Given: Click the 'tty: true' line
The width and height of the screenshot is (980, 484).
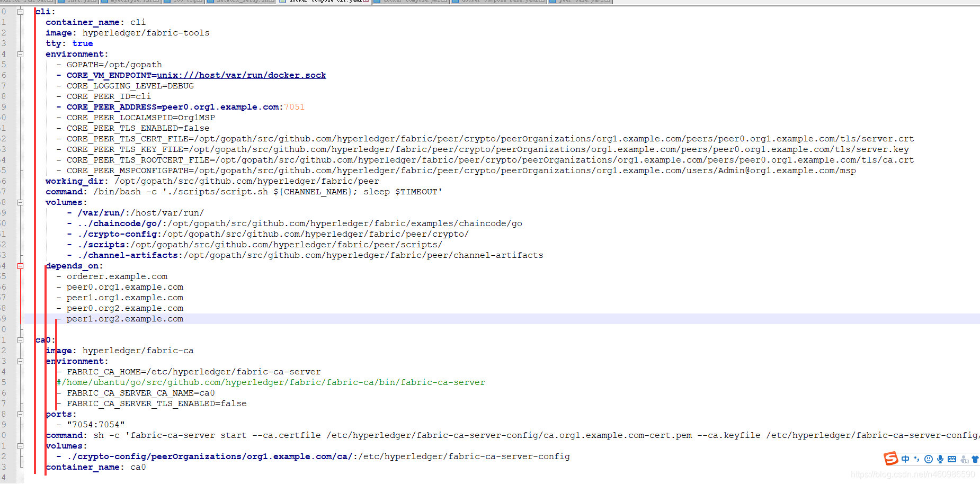Looking at the screenshot, I should click(69, 43).
